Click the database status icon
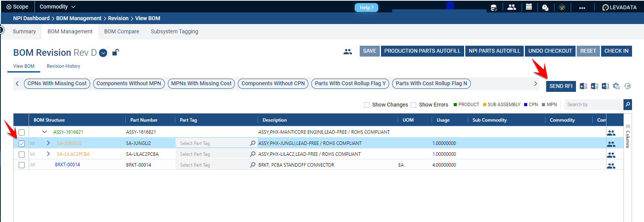The width and height of the screenshot is (644, 222). coord(494,7)
